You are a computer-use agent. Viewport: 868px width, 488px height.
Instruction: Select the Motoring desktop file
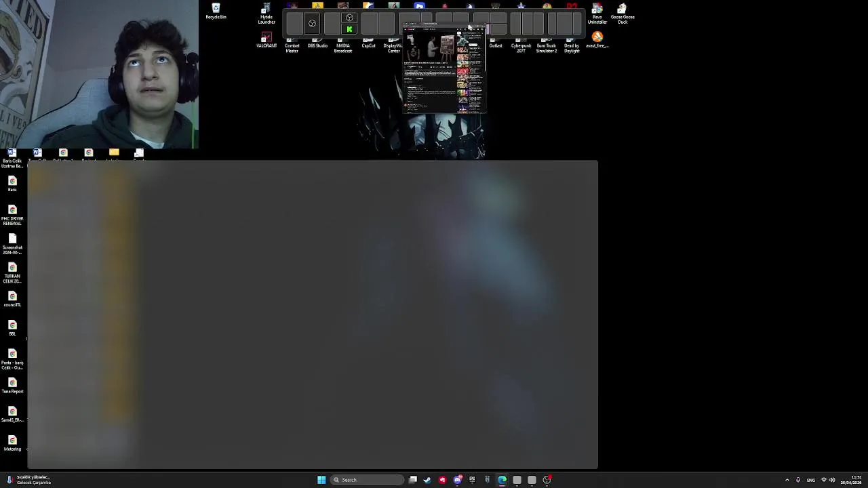tap(12, 443)
